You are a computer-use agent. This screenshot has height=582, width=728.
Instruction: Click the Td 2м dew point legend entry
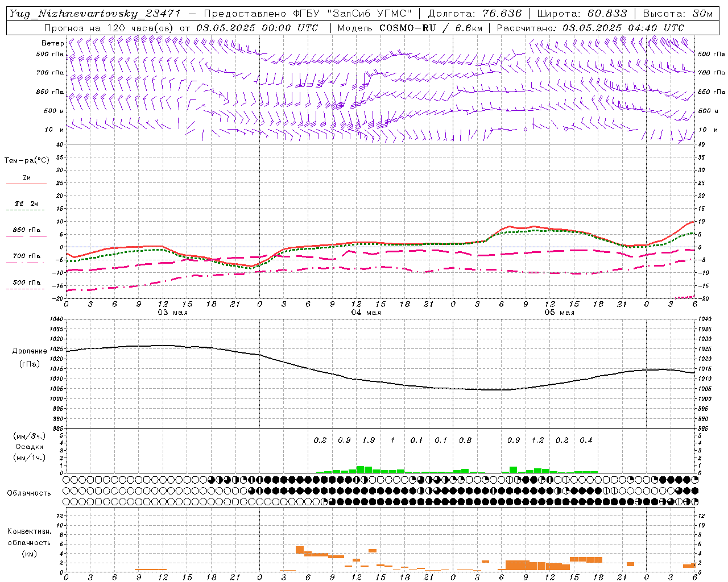click(x=27, y=203)
